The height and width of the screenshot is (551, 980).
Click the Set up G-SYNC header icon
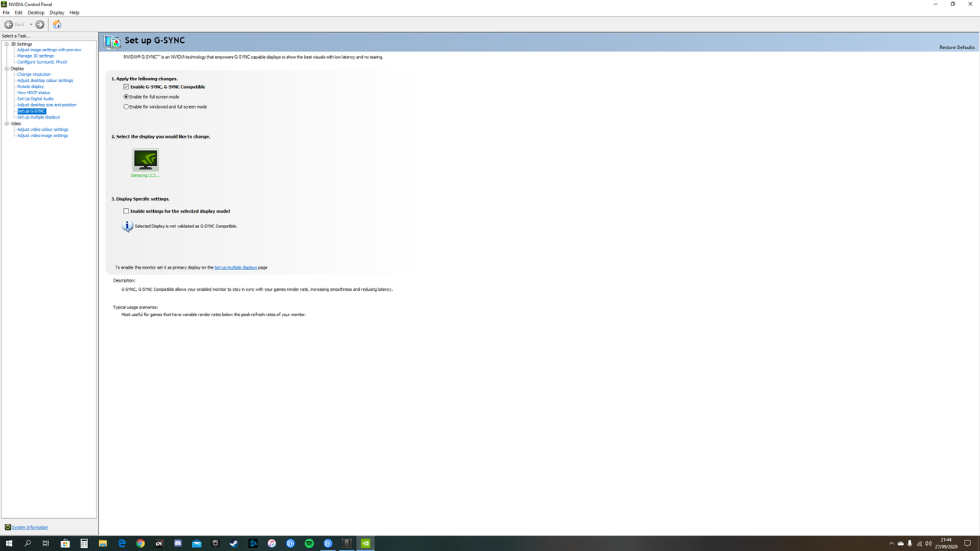click(113, 41)
